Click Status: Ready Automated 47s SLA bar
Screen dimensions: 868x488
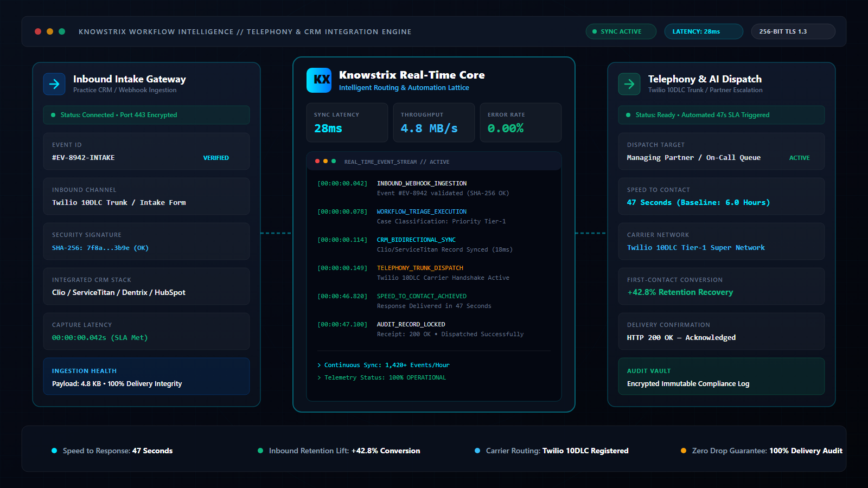(x=722, y=115)
